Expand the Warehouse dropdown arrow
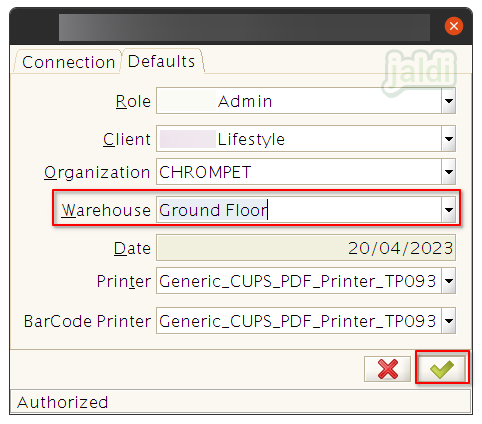This screenshot has height=424, width=482. pos(449,210)
